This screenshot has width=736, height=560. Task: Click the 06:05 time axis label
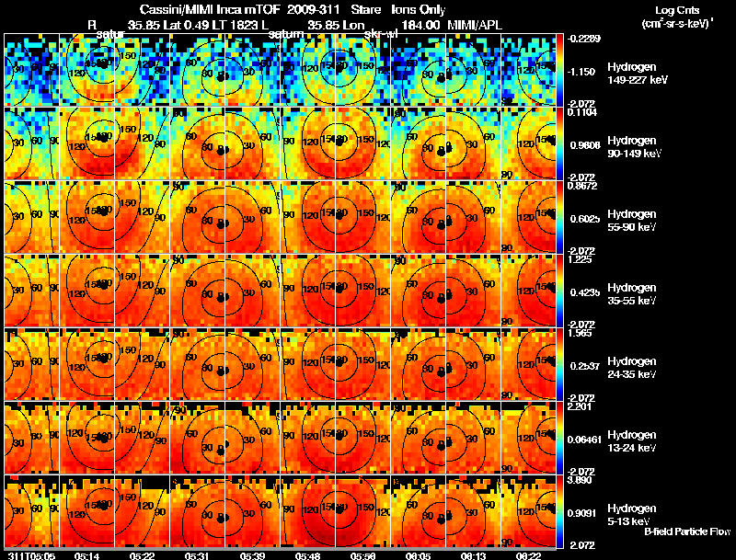418,555
